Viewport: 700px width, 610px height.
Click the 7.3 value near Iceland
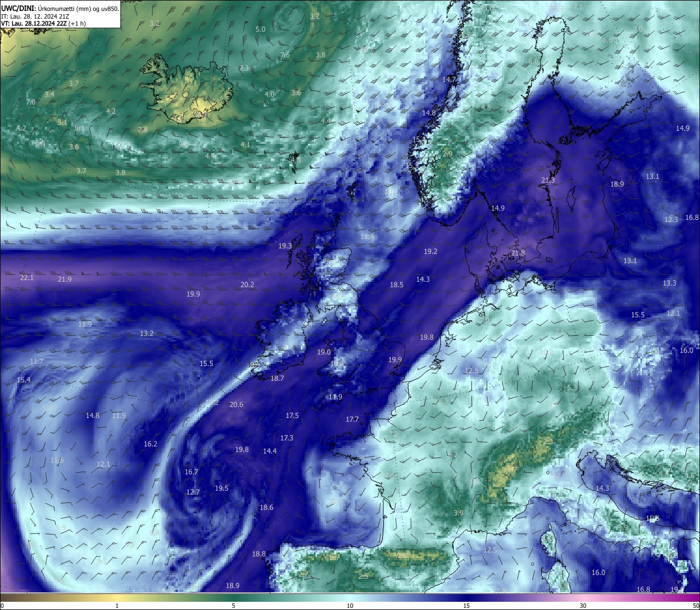coord(244,68)
